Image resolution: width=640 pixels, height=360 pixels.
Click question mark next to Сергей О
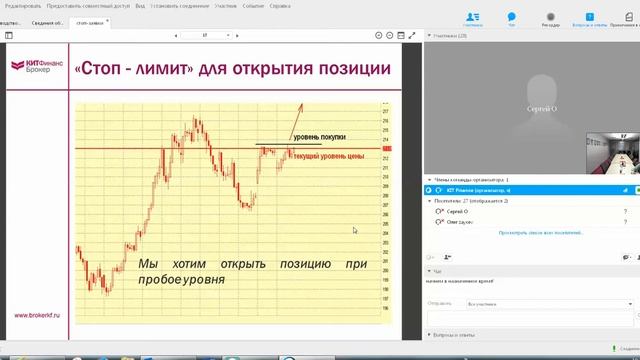[625, 211]
